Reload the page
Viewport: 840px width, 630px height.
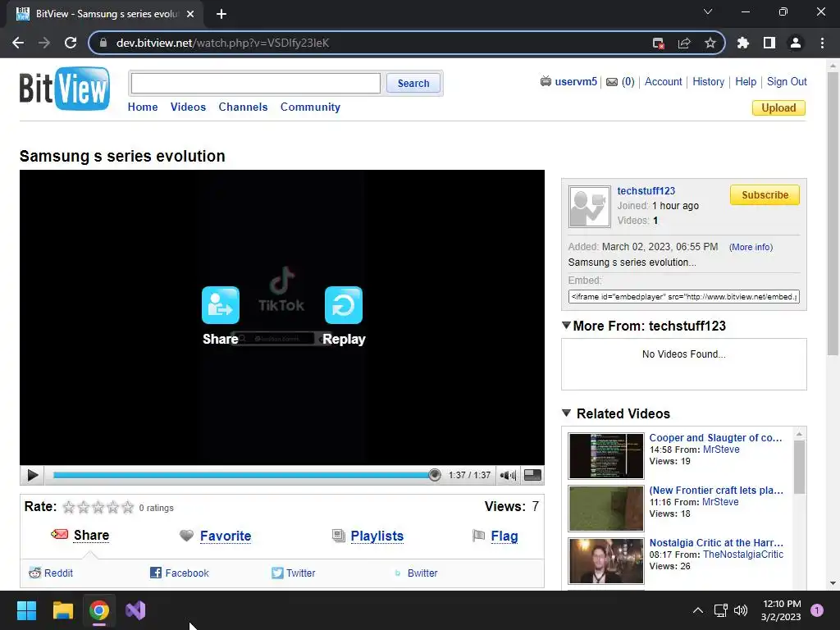[71, 43]
